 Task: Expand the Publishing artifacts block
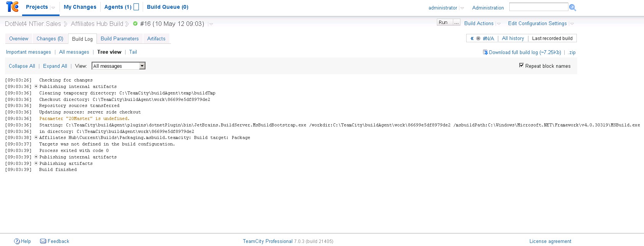[x=36, y=163]
